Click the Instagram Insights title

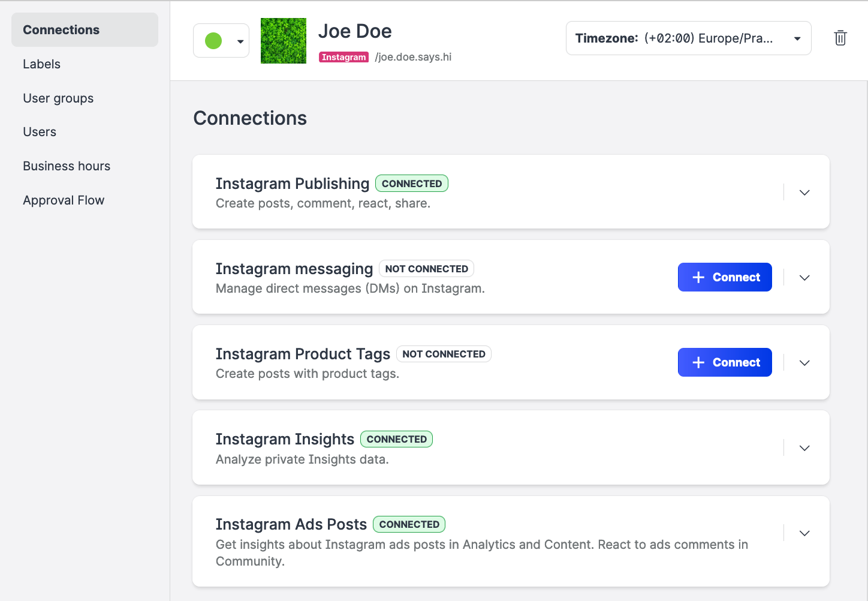coord(285,439)
